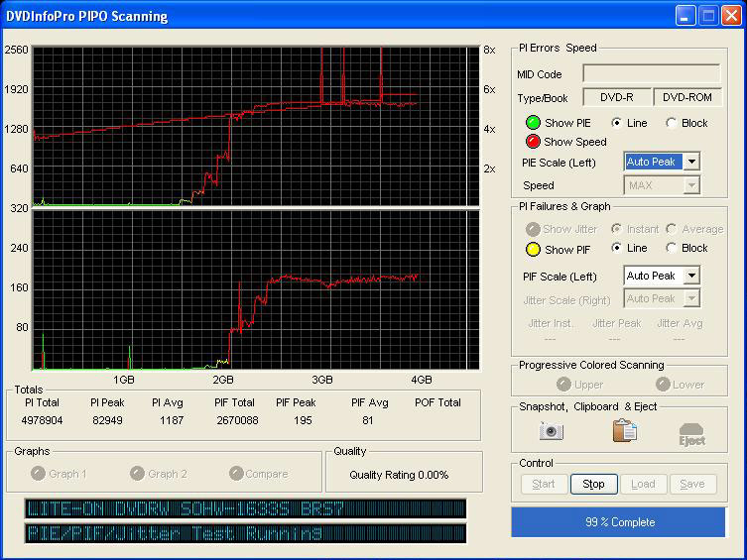Click the DVD-R type field
This screenshot has height=560, width=747.
616,97
